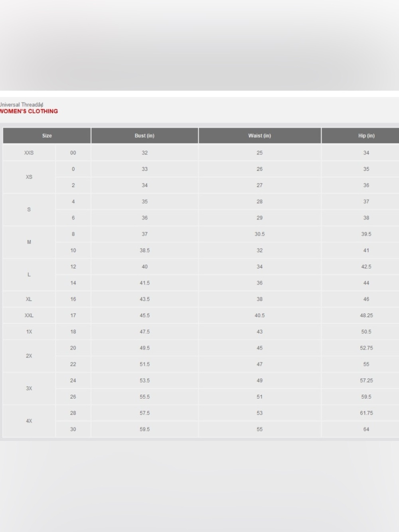Click hip value 50.5 for size 18

click(360, 332)
